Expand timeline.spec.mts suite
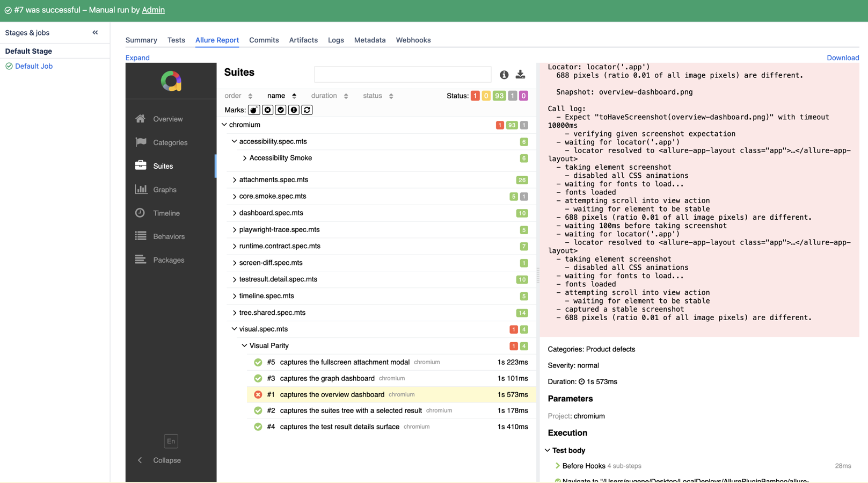 [x=235, y=296]
